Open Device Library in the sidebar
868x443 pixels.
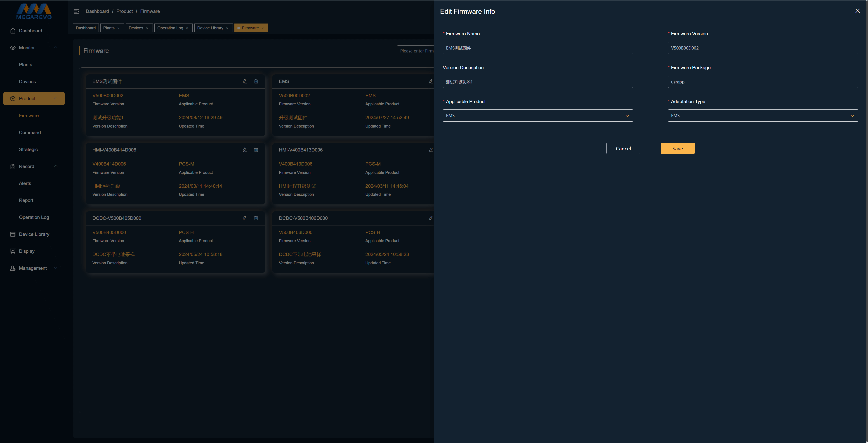(x=34, y=234)
